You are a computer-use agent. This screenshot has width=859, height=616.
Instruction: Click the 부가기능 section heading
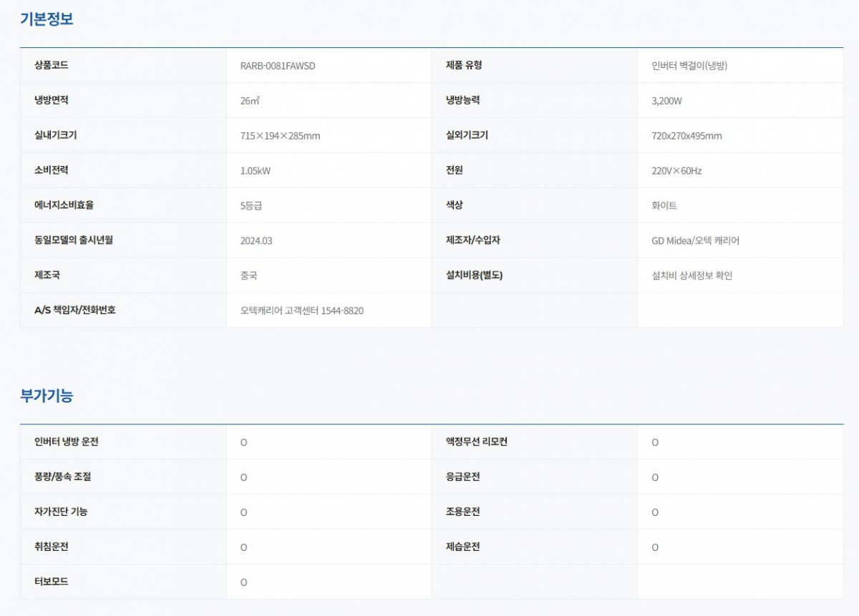[47, 395]
